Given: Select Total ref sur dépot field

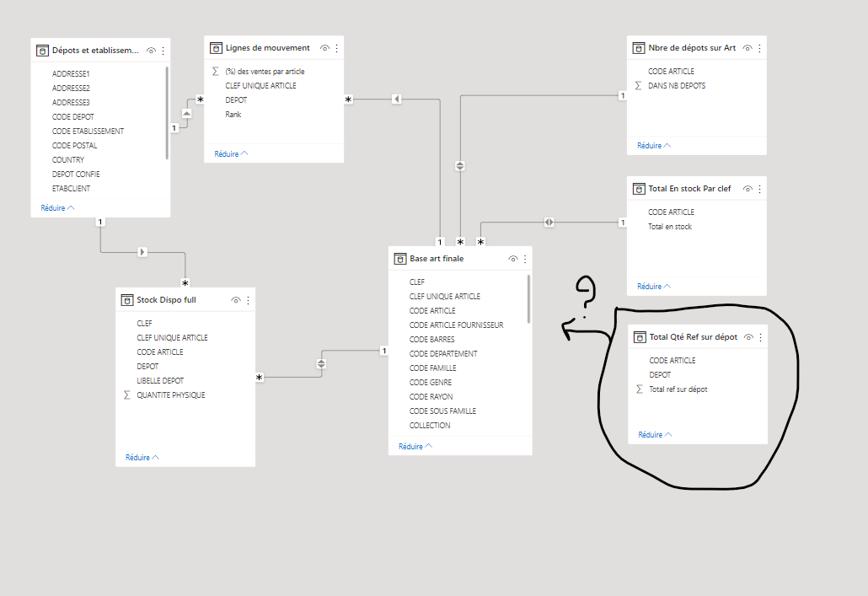Looking at the screenshot, I should tap(678, 389).
